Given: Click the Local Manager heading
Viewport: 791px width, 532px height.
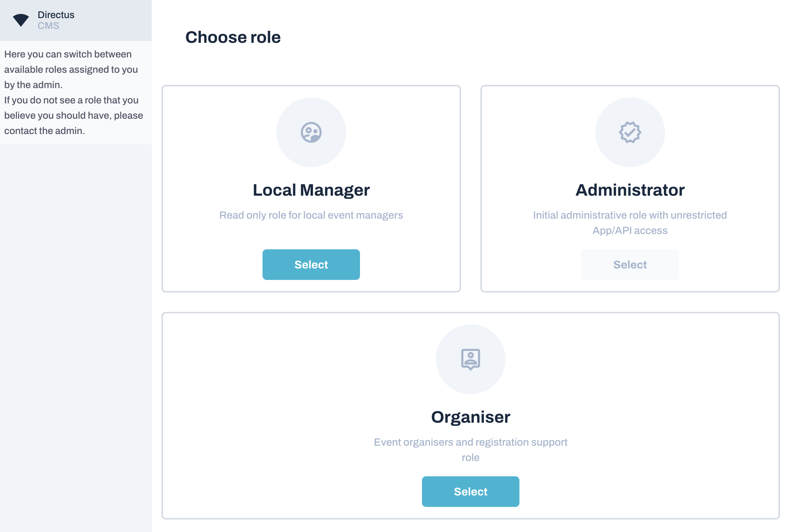Looking at the screenshot, I should pyautogui.click(x=311, y=190).
